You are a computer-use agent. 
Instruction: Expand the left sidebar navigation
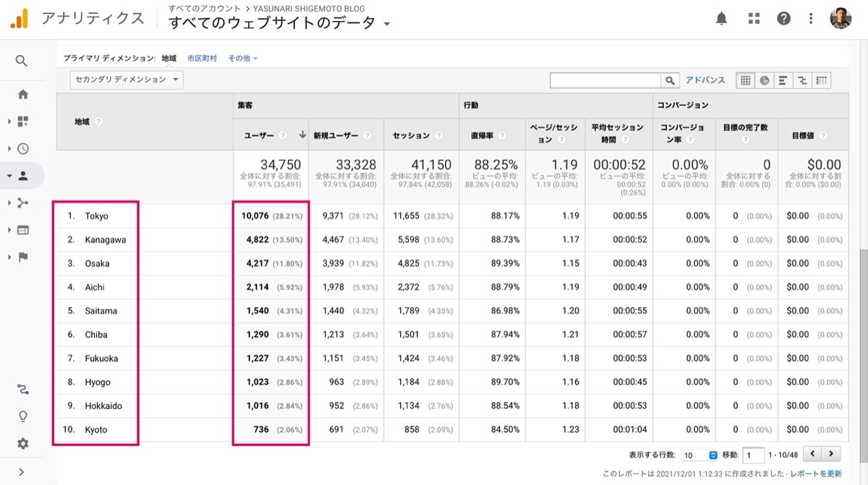point(22,472)
